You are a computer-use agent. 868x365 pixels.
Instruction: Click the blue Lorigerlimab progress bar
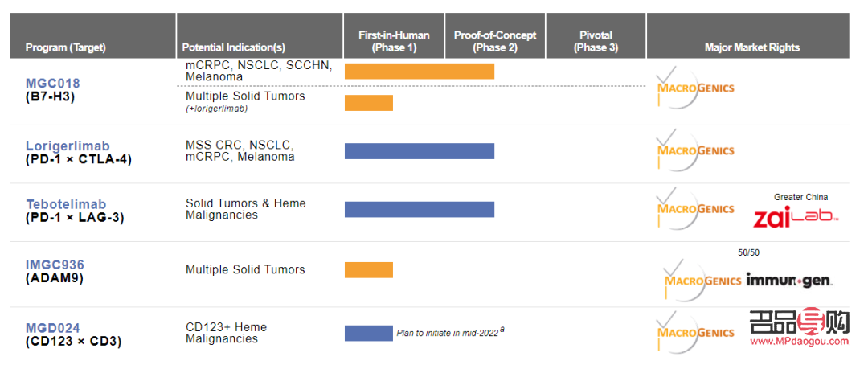[x=419, y=150]
